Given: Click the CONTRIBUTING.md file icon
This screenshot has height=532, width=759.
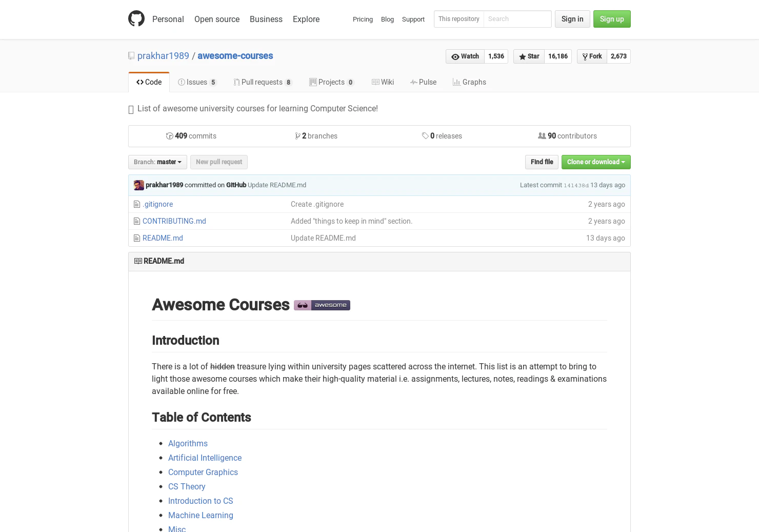Looking at the screenshot, I should [x=137, y=221].
